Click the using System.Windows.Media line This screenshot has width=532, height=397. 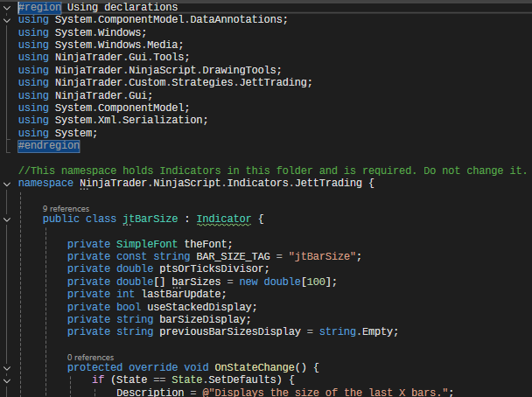tap(101, 45)
